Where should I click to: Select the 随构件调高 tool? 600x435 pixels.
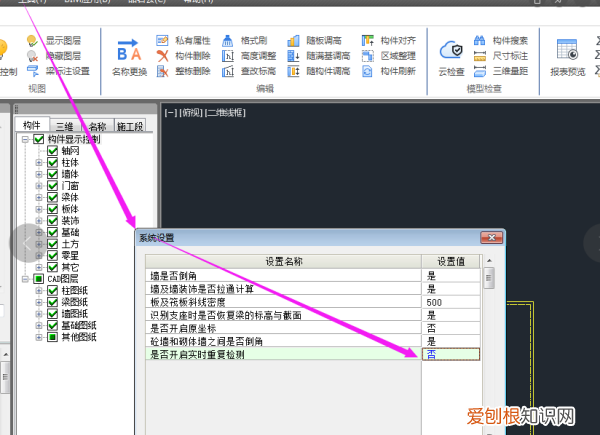pos(319,71)
